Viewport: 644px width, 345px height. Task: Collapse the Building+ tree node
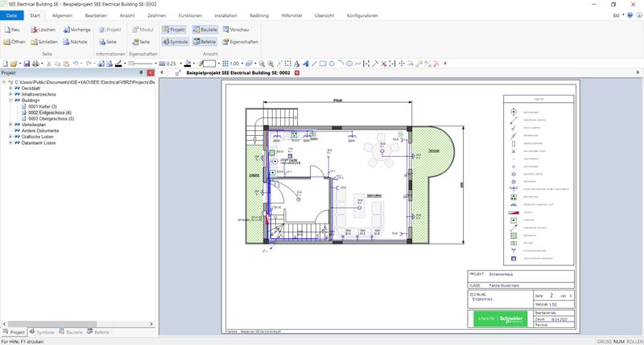pos(10,101)
